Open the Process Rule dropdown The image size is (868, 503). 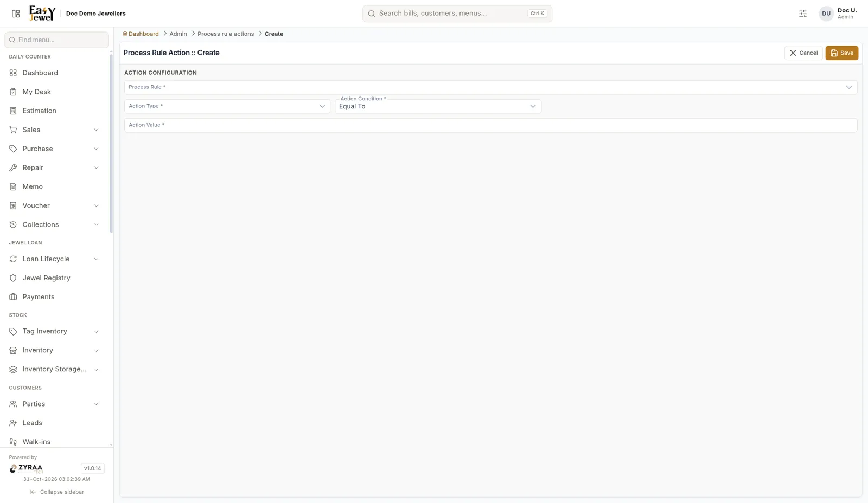pos(490,87)
